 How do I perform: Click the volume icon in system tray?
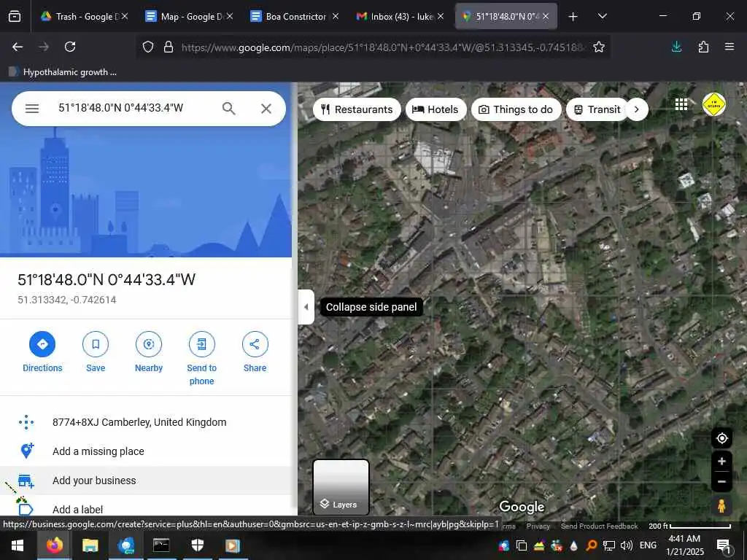point(627,545)
